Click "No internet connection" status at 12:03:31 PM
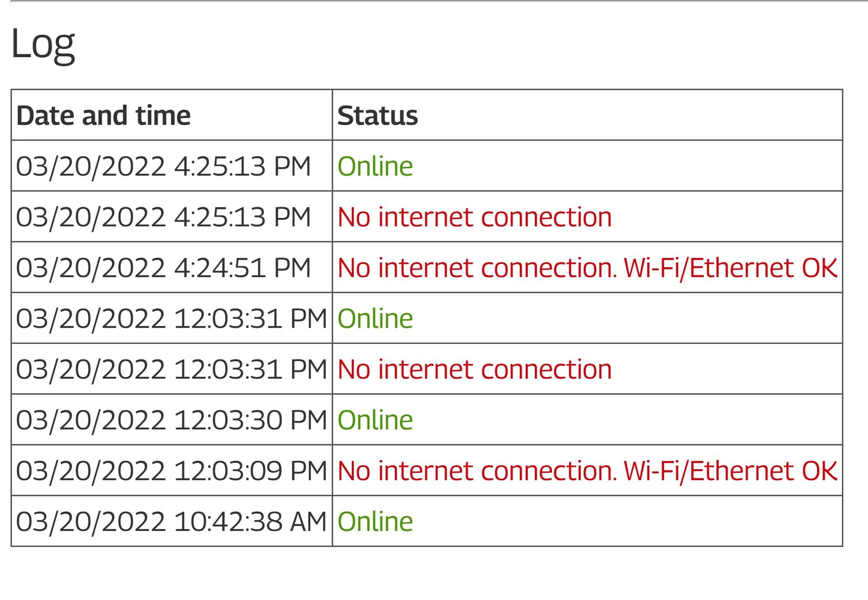868x600 pixels. pos(474,369)
